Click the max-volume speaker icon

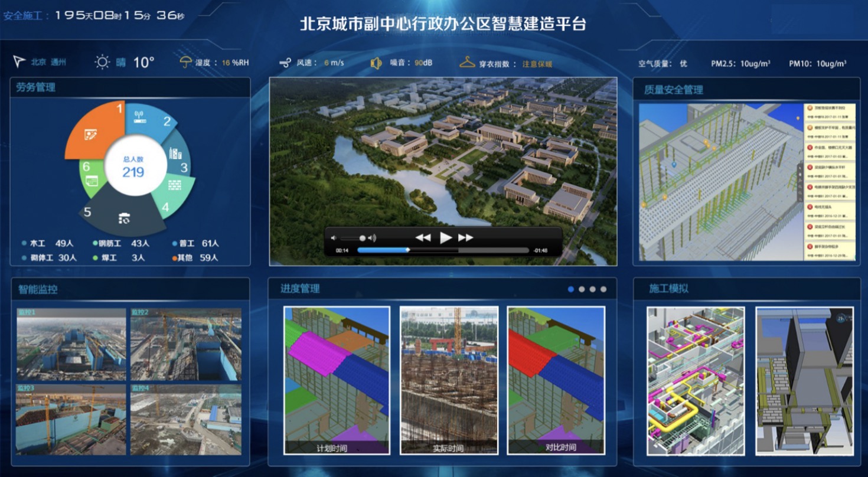[372, 238]
